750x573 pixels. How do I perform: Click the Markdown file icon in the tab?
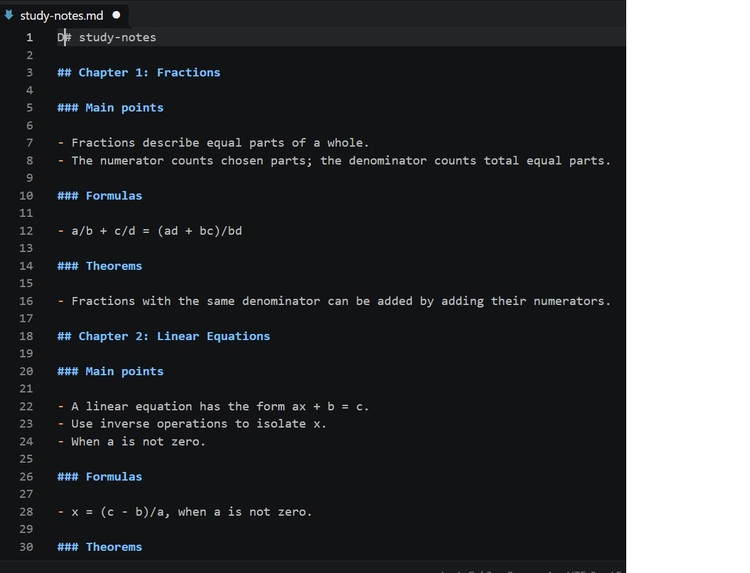pos(9,15)
